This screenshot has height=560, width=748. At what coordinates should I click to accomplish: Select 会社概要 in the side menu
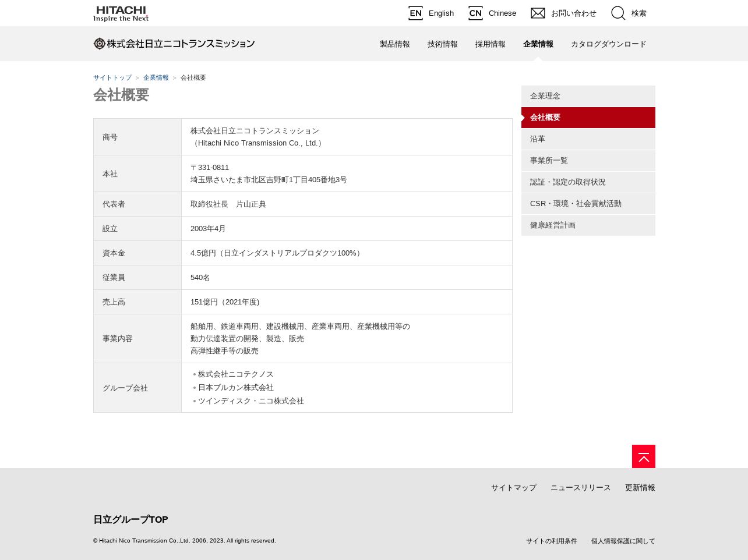point(588,118)
